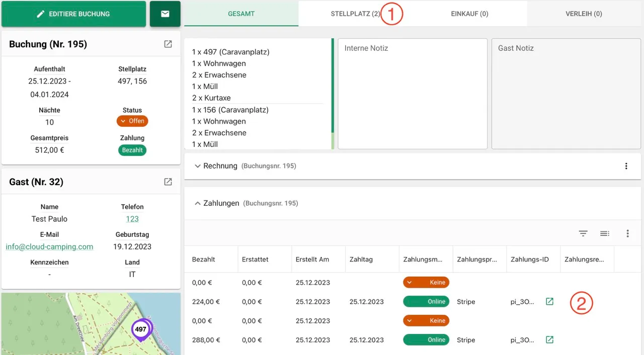The width and height of the screenshot is (644, 355).
Task: Open Rechnung three-dot options menu
Action: click(x=626, y=166)
